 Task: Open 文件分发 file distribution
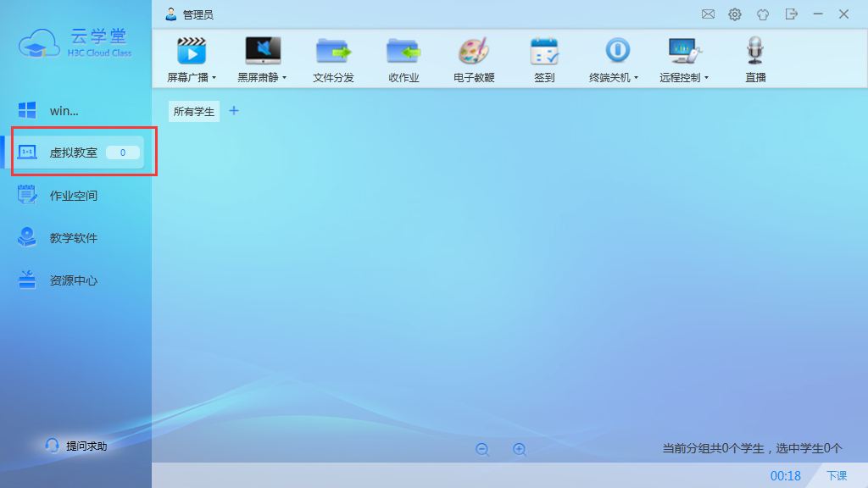333,59
